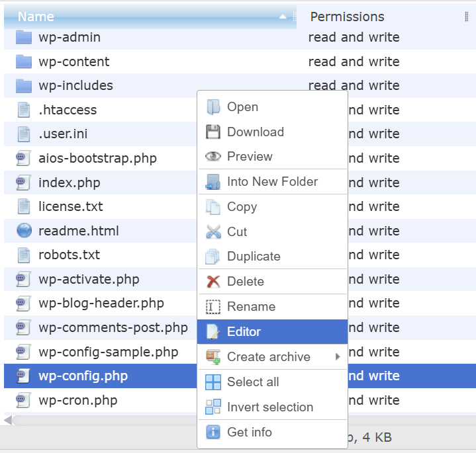Click the horizontal scrollbar left arrow
Screen dimensions: 476x453
pyautogui.click(x=8, y=420)
